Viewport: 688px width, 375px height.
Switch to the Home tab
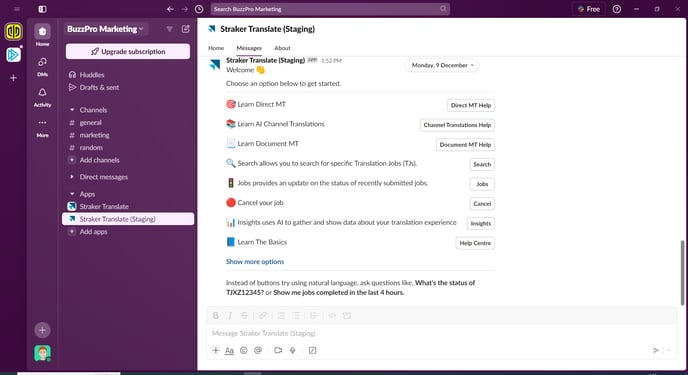216,48
